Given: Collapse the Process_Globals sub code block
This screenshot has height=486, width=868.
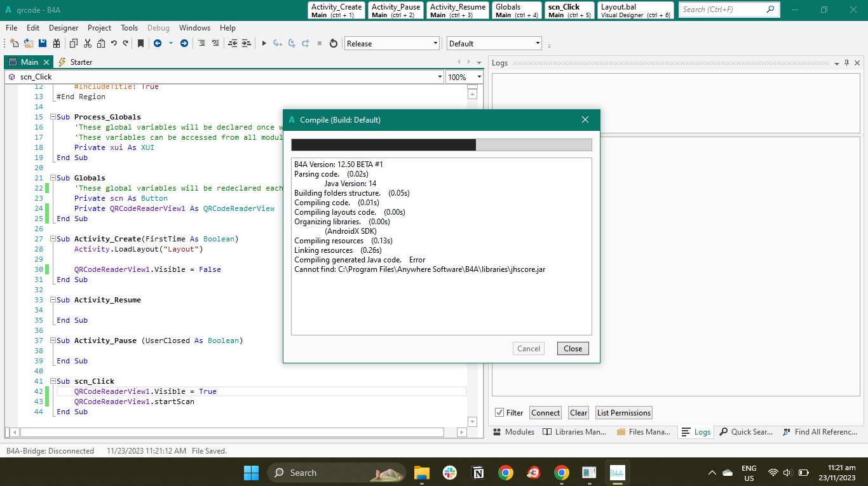Looking at the screenshot, I should click(x=52, y=117).
